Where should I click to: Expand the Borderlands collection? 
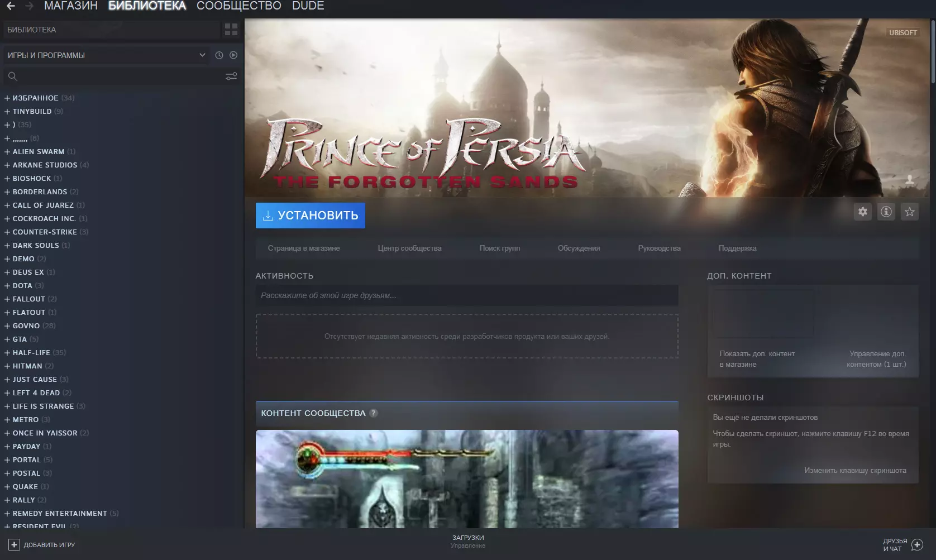7,192
